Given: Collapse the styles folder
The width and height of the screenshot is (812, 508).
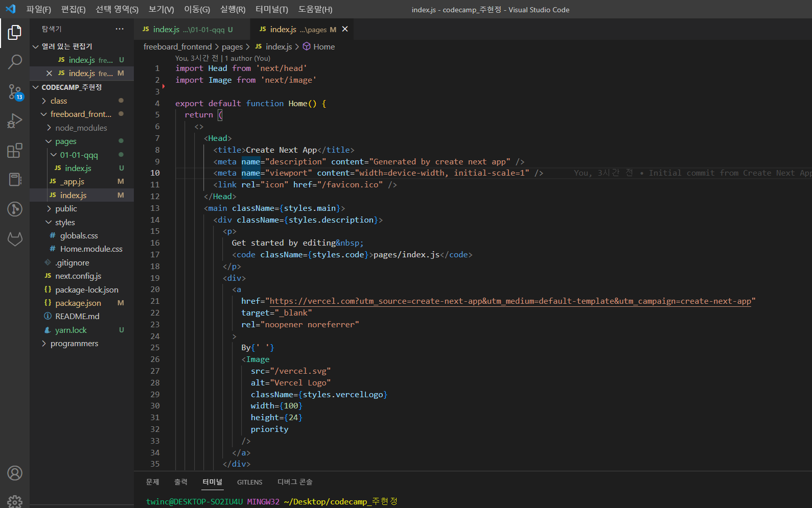Looking at the screenshot, I should pyautogui.click(x=49, y=222).
